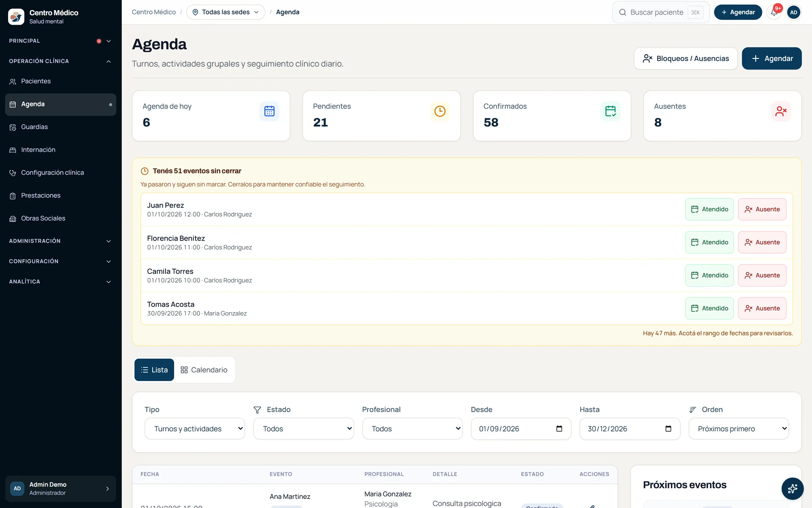The image size is (812, 508).
Task: Open the Hasta date picker calendar icon
Action: coord(668,429)
